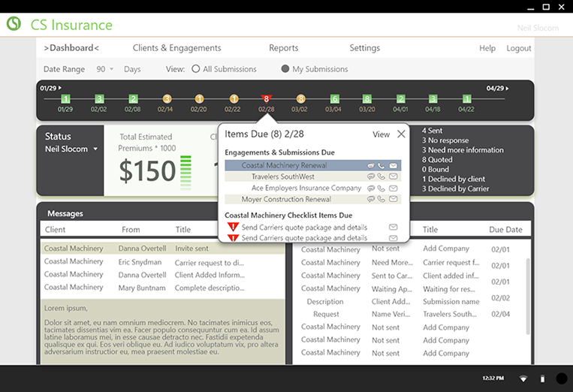Viewport: 573px width, 392px height.
Task: Select the All Submissions radio button
Action: [196, 69]
